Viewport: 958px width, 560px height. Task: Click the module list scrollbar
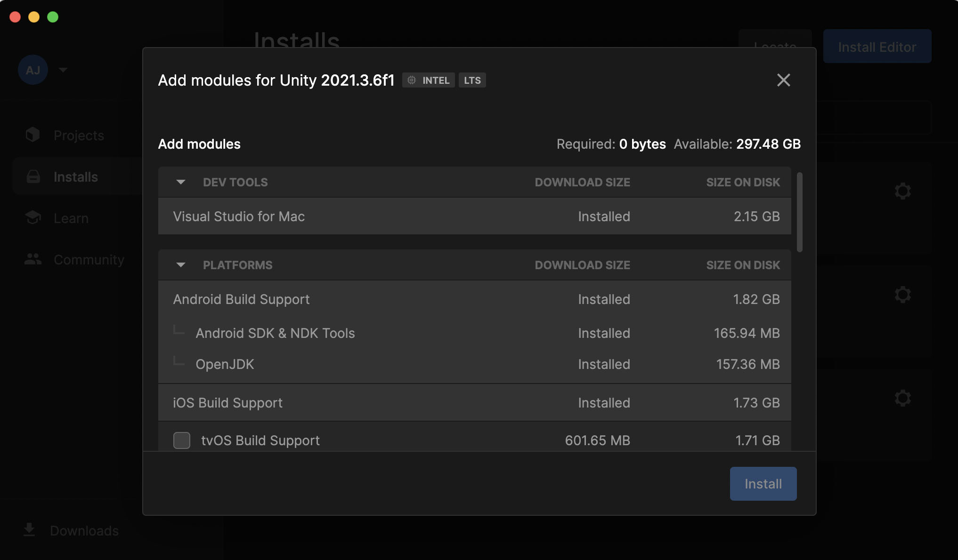[x=799, y=212]
